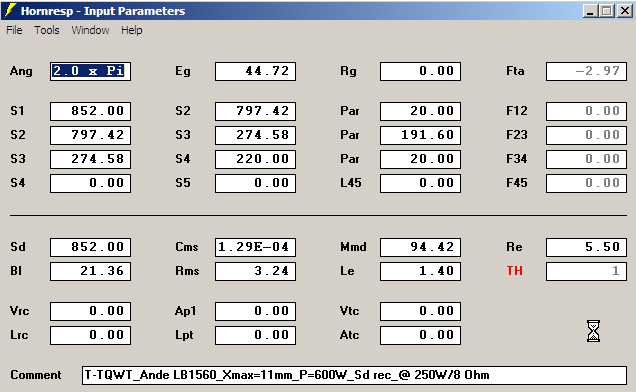Select the Ang field showing 2.0 x Pi
This screenshot has height=392, width=636.
coord(90,71)
